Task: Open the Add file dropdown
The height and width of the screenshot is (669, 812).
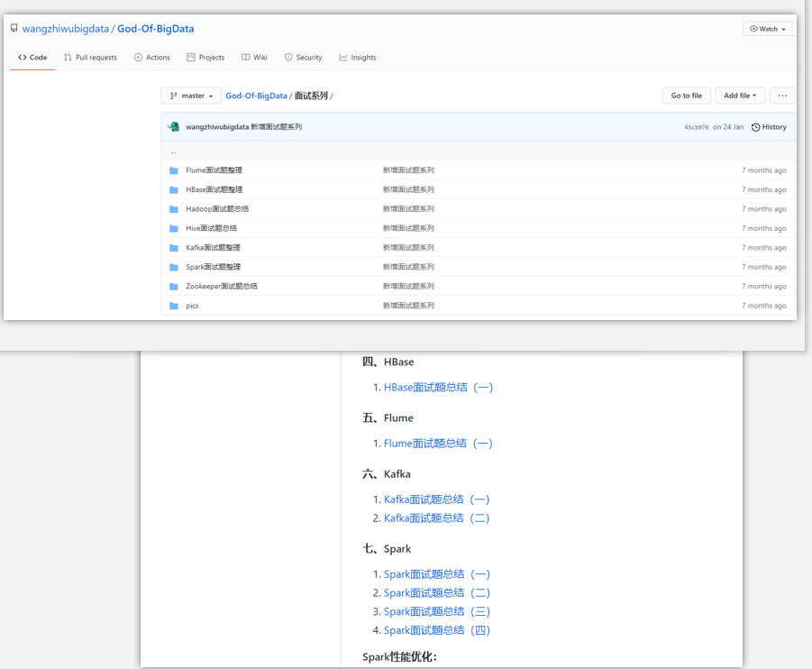Action: [740, 96]
